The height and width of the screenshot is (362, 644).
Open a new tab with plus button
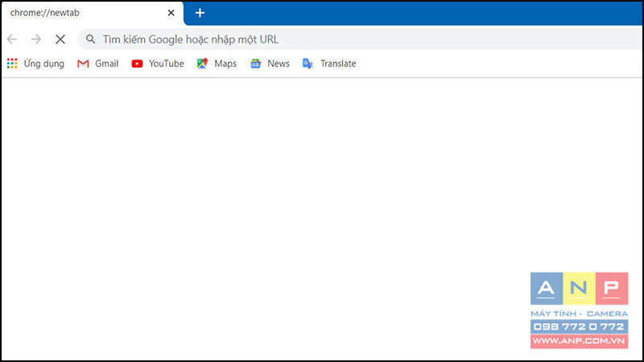point(200,13)
